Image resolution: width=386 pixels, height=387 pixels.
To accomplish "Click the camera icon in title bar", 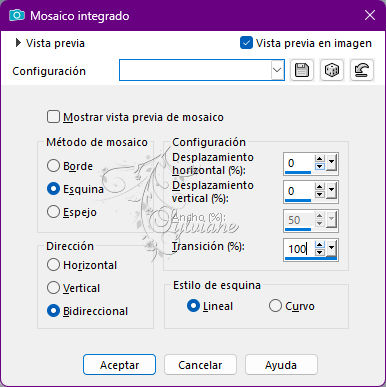I will 17,15.
